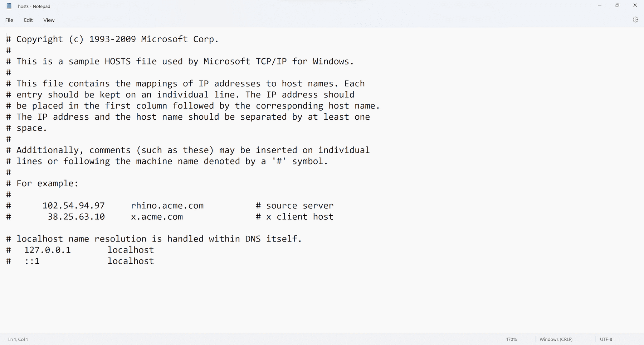
Task: Restore down the Notepad window
Action: click(x=617, y=5)
